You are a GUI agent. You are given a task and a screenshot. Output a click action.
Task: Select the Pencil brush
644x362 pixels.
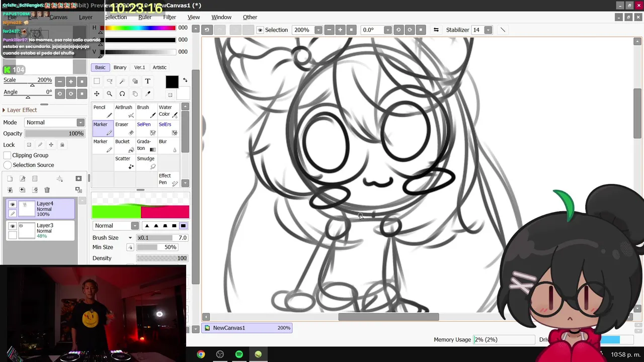tap(103, 111)
